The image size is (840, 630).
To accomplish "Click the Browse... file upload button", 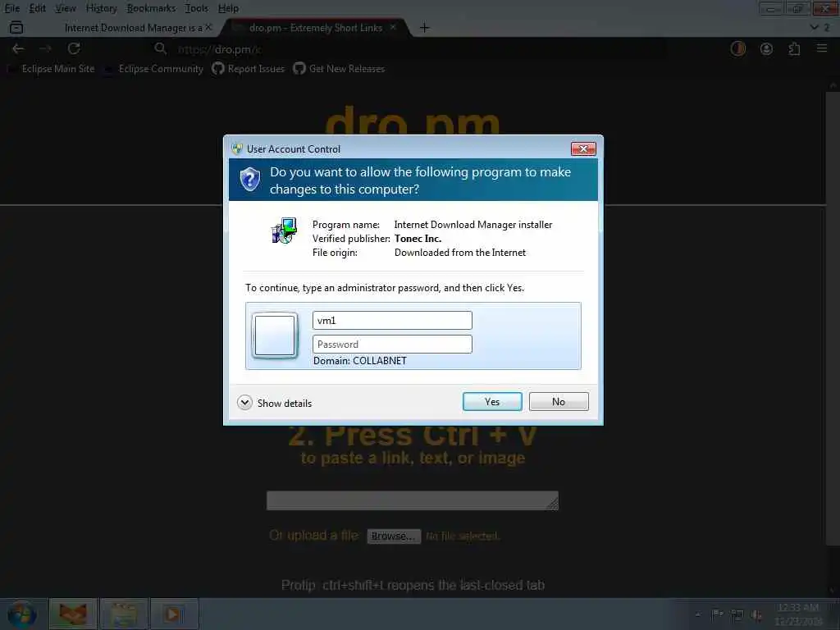I will click(x=394, y=536).
